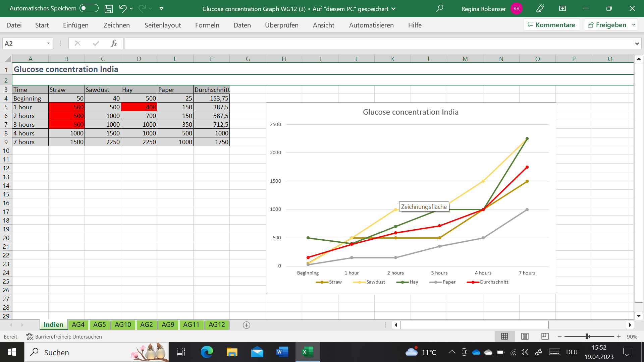This screenshot has width=644, height=362.
Task: Click the insert function fx icon
Action: click(x=114, y=43)
